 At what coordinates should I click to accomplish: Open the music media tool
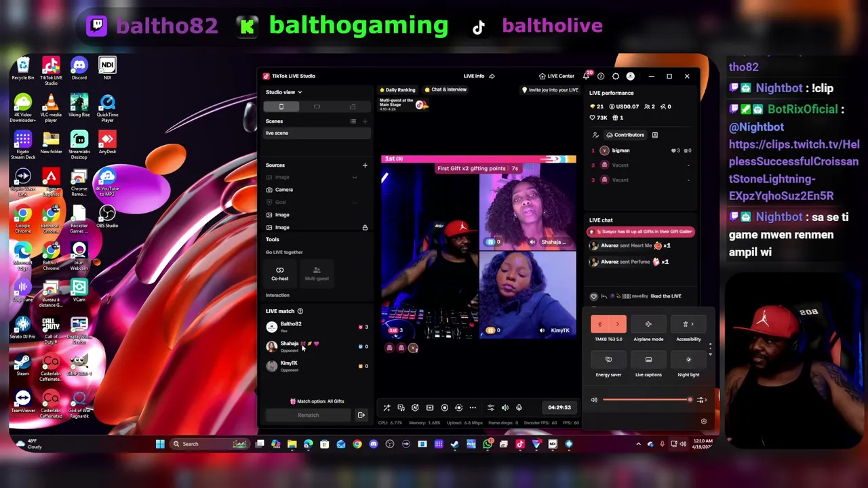pos(401,408)
